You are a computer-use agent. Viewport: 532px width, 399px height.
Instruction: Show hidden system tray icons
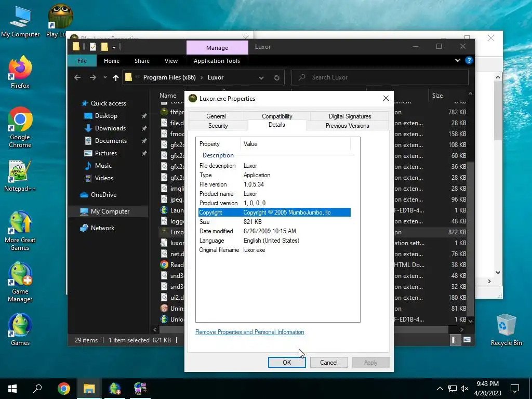tap(440, 389)
